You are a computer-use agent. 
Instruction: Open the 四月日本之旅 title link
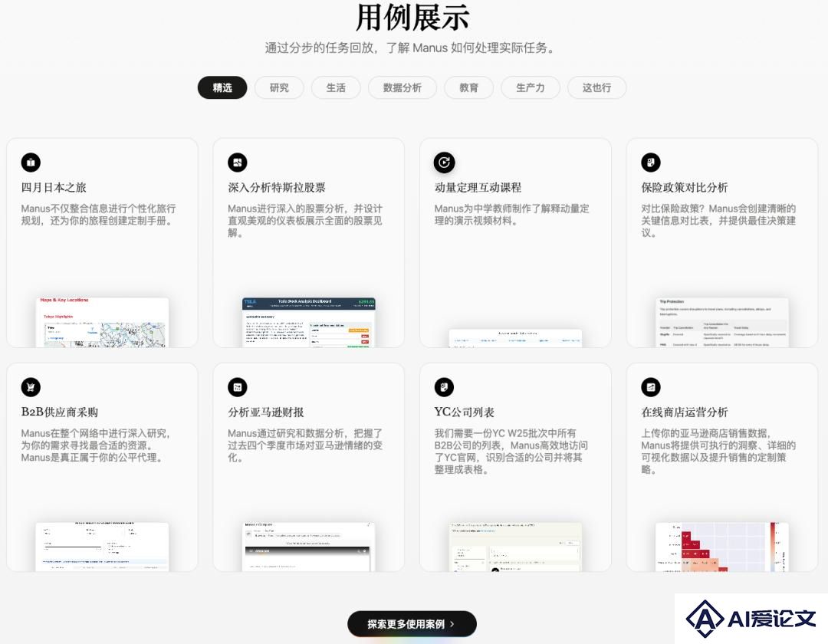[54, 187]
